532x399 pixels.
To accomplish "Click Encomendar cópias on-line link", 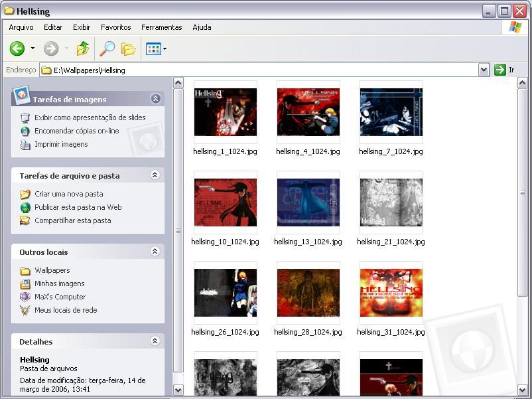I will (77, 131).
